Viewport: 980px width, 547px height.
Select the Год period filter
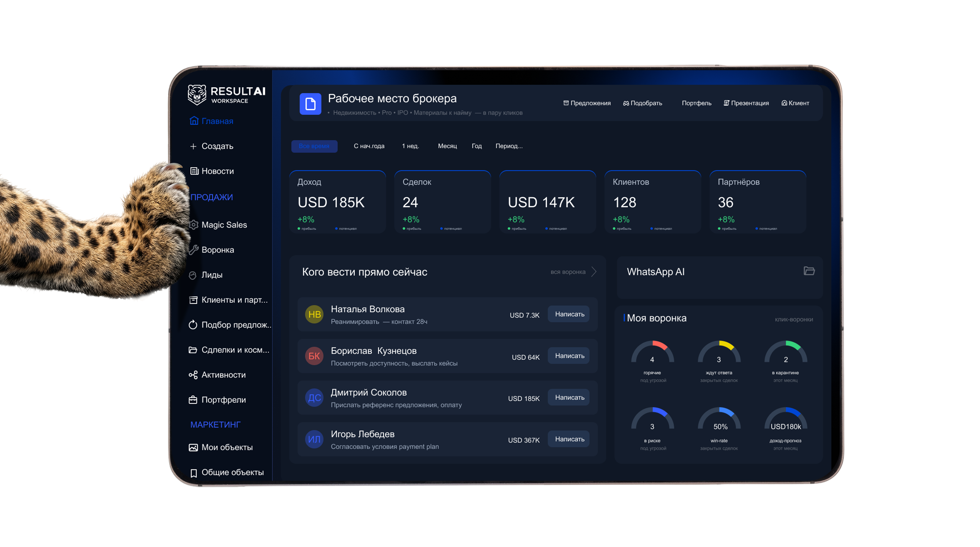[477, 146]
